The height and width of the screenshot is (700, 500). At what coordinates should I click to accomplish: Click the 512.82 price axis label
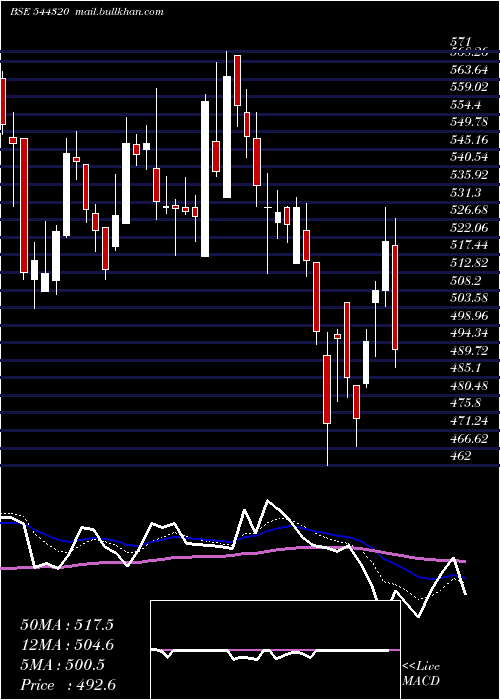coord(468,262)
